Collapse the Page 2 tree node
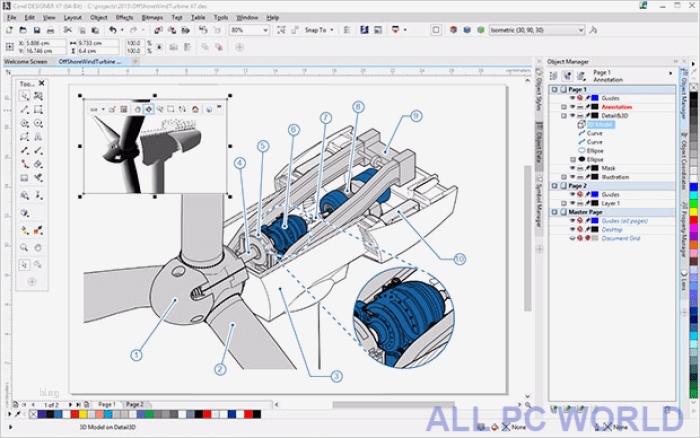700x438 pixels. [x=554, y=186]
